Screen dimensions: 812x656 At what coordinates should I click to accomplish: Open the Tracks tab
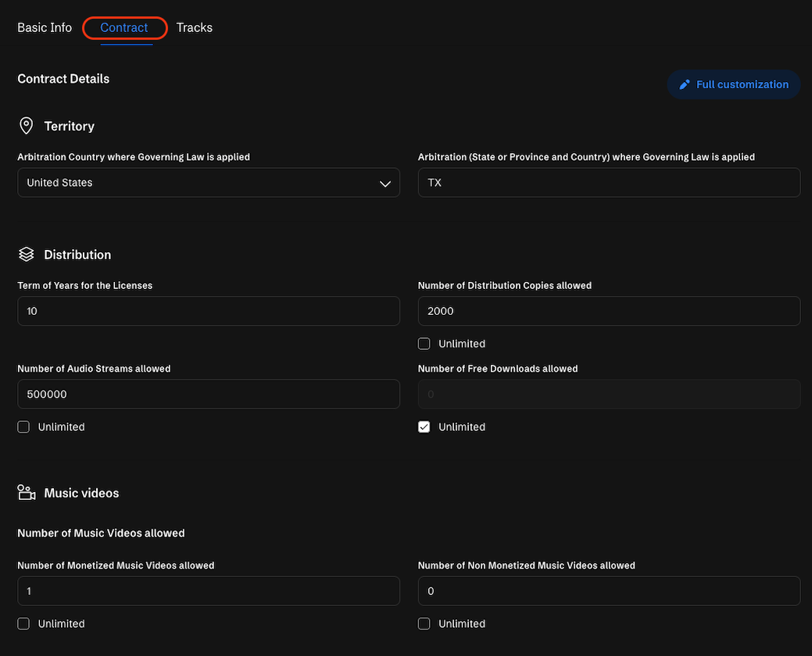coord(195,27)
